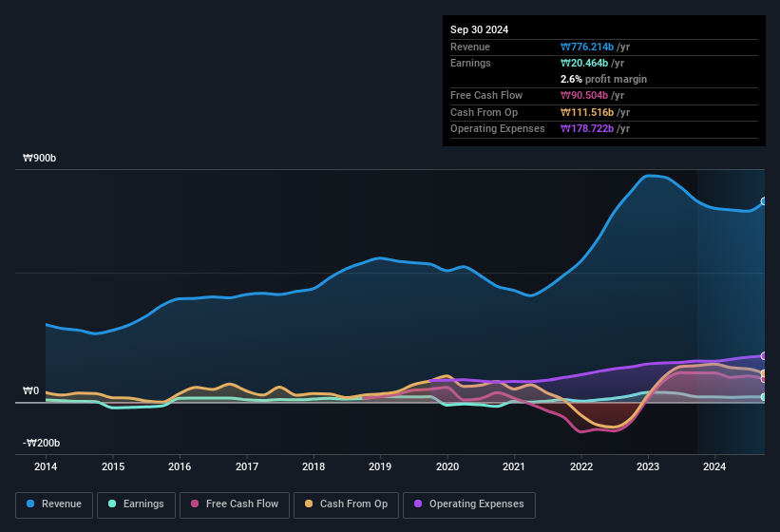The image size is (780, 532).
Task: Toggle the Cash From Op legend button
Action: (346, 504)
